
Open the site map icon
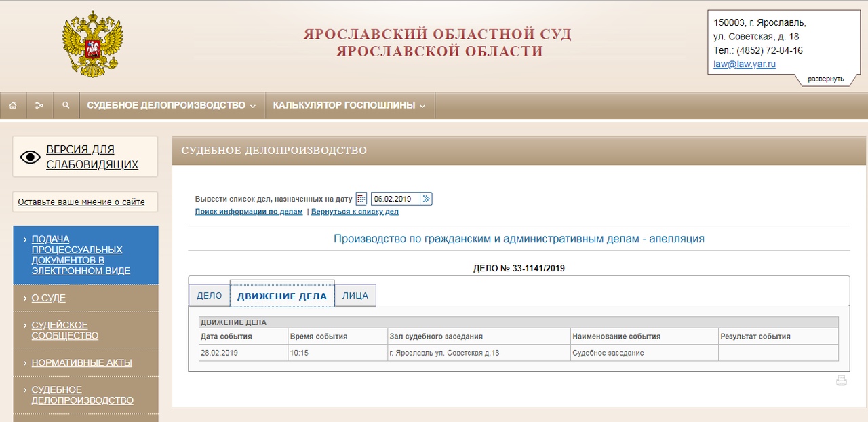pos(39,106)
